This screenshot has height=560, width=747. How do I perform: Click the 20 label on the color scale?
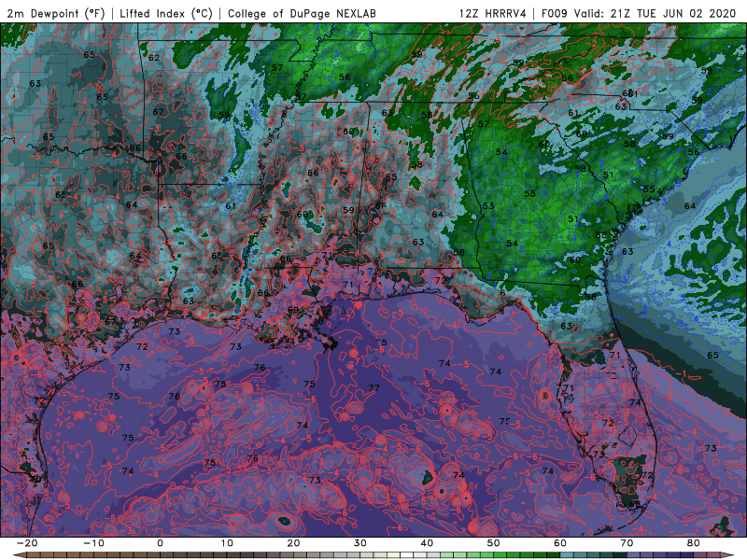click(x=293, y=543)
